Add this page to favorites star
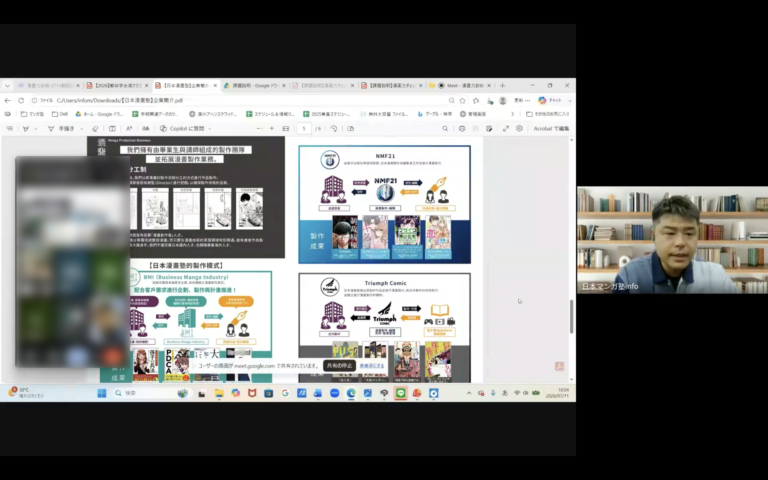Image resolution: width=768 pixels, height=480 pixels. (x=462, y=100)
